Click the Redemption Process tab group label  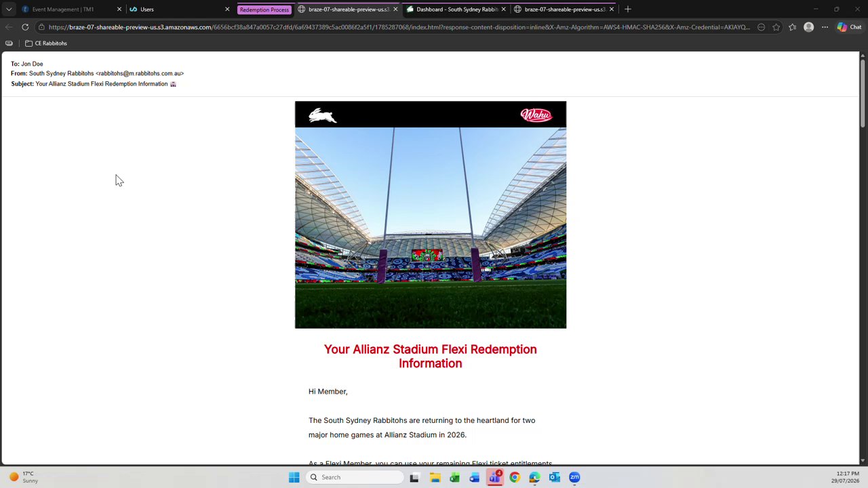coord(264,9)
